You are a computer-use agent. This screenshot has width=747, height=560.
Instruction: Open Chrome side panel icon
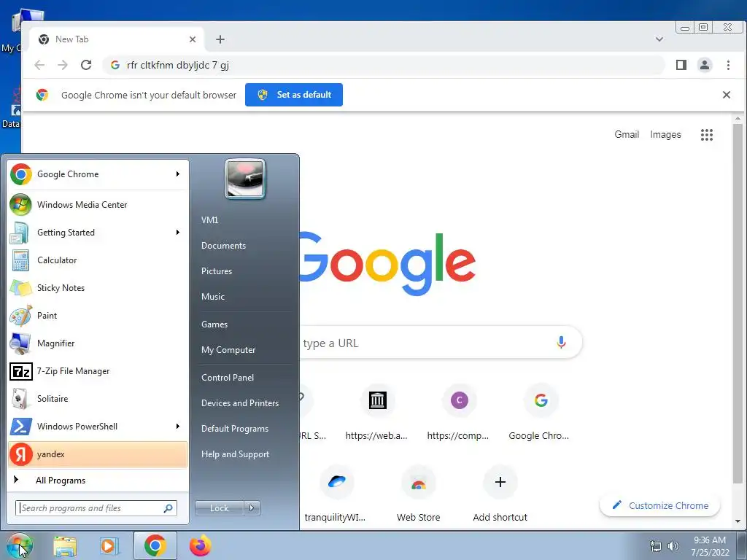click(681, 65)
